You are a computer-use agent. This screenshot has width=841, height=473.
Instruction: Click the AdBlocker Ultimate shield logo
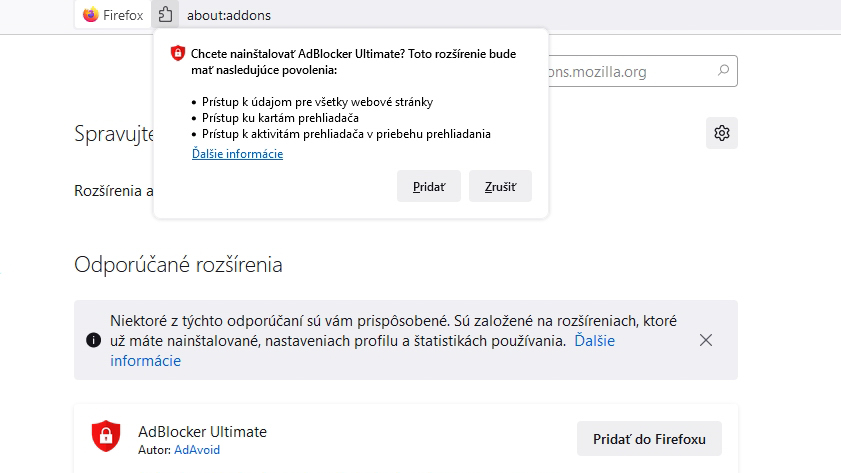(106, 435)
